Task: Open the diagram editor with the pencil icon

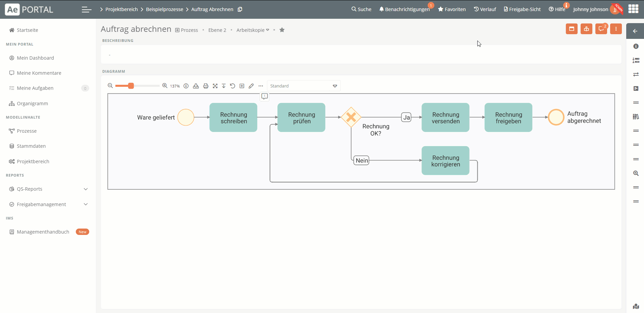Action: (251, 86)
